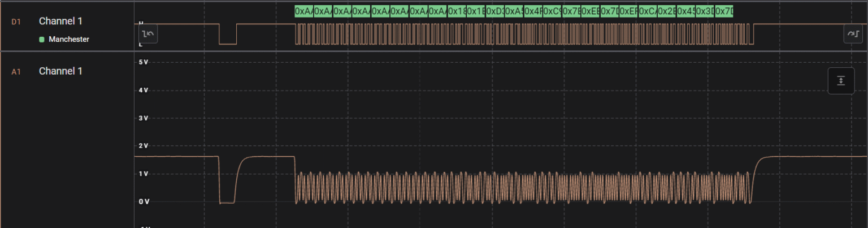
Task: Click the A1 channel identifier
Action: click(x=16, y=72)
